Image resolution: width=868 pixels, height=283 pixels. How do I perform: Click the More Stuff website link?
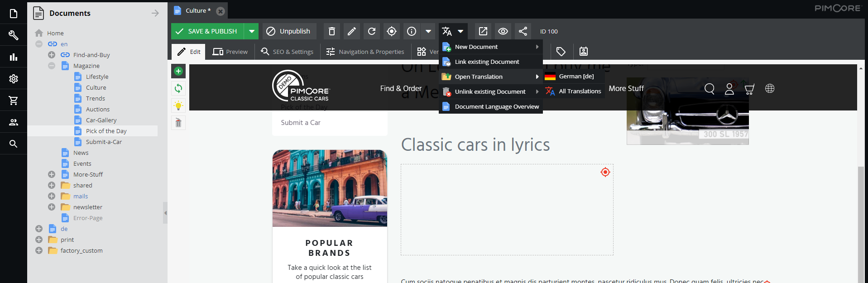pos(626,88)
